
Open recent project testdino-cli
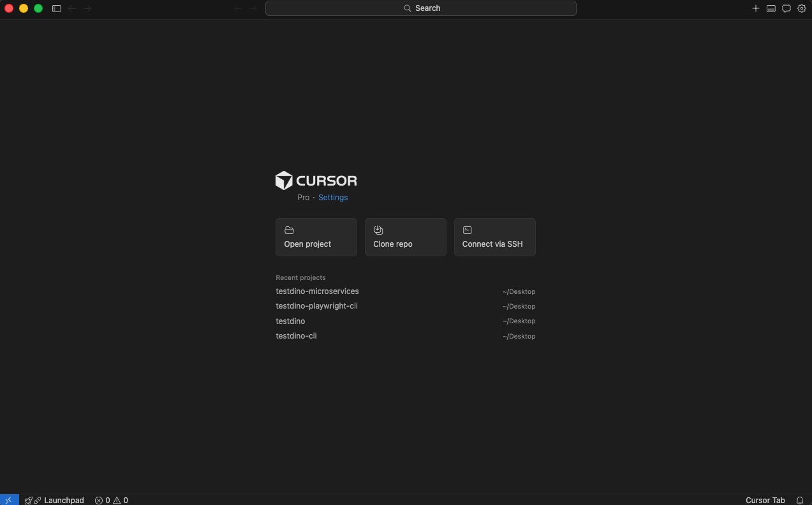coord(296,336)
